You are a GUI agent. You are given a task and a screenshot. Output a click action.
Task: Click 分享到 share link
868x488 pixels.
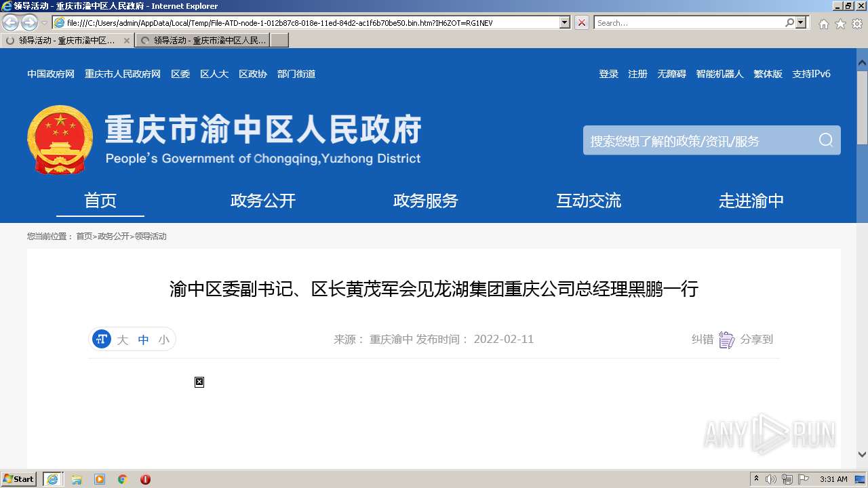(757, 340)
